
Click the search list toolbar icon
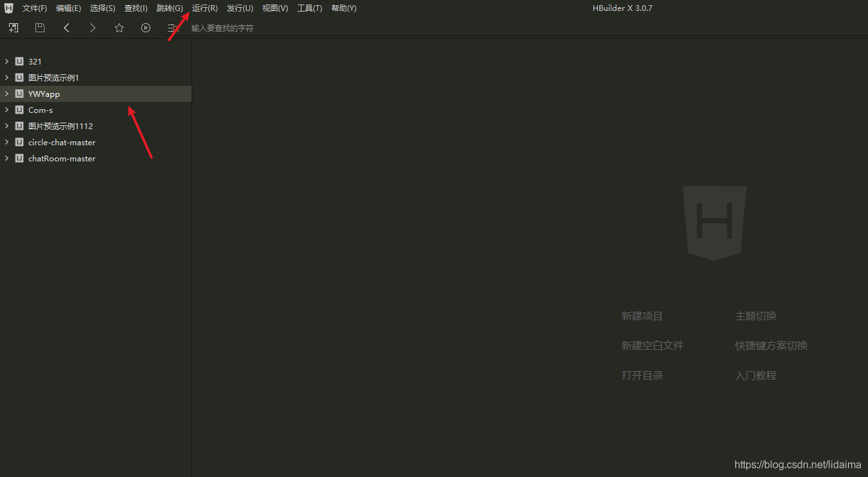tap(173, 28)
